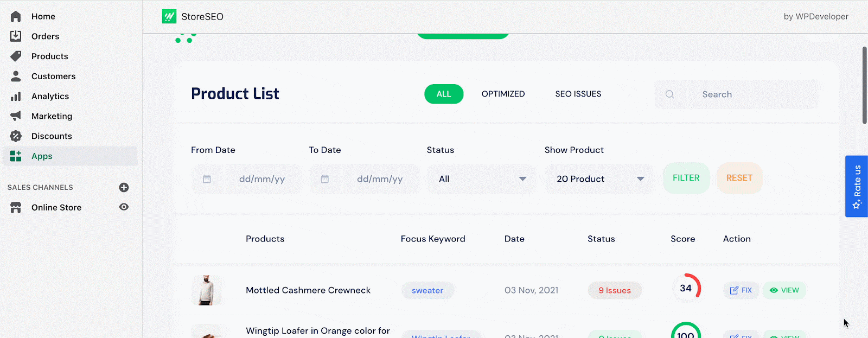The height and width of the screenshot is (338, 868).
Task: Click the Online Store shop icon
Action: 16,207
